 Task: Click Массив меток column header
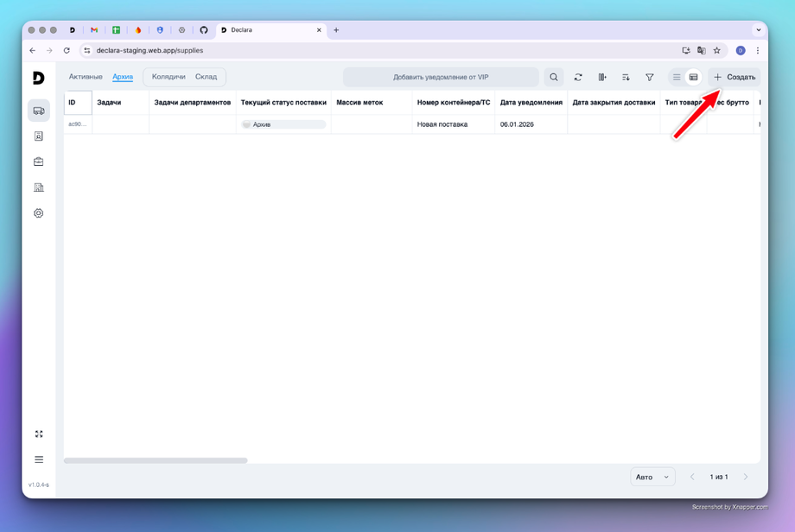click(x=371, y=103)
